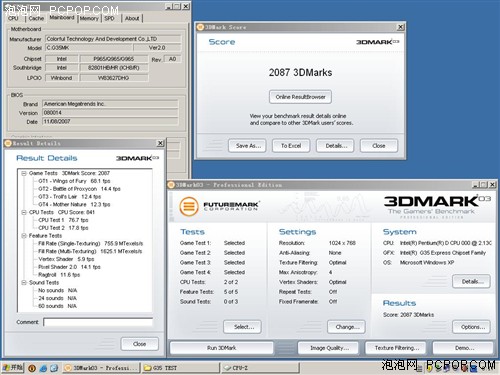The image size is (500, 375).
Task: Click the third quick launch icon
Action: (x=54, y=368)
